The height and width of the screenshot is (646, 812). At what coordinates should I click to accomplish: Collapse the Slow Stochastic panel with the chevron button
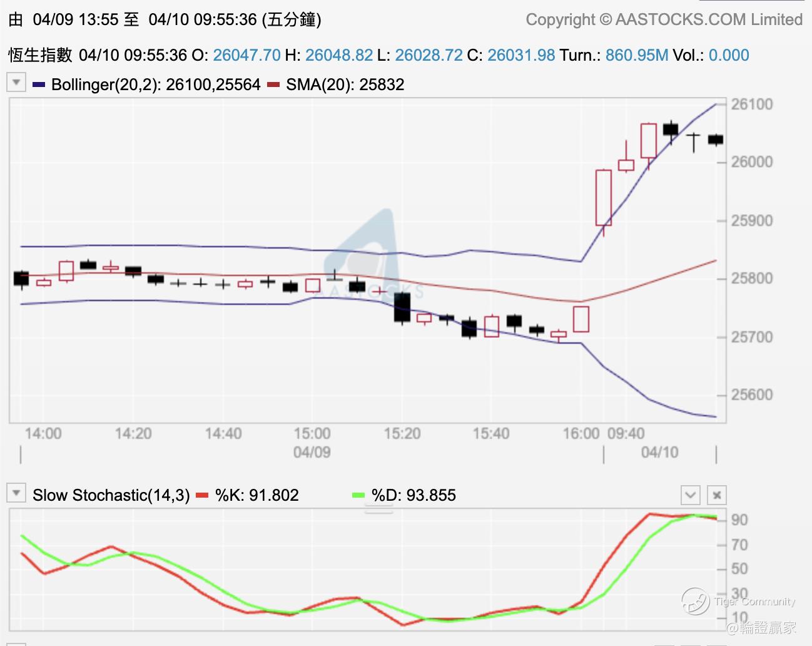coord(690,495)
